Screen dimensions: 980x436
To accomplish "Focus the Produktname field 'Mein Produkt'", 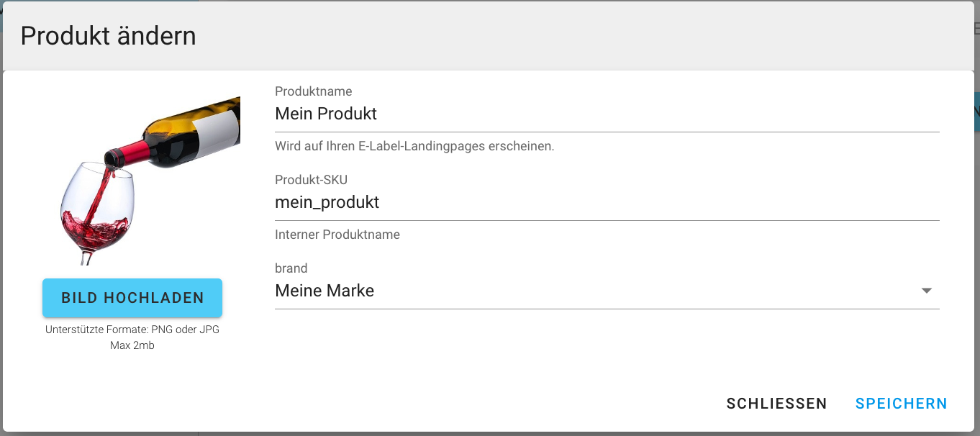I will (x=607, y=114).
